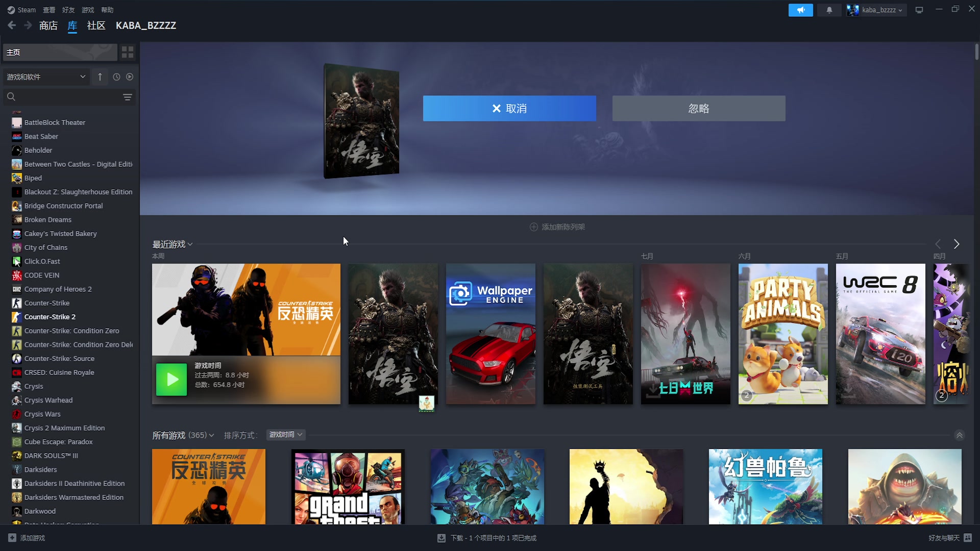The image size is (980, 551).
Task: Click the Bridge Constructor Portal icon
Action: tap(17, 206)
